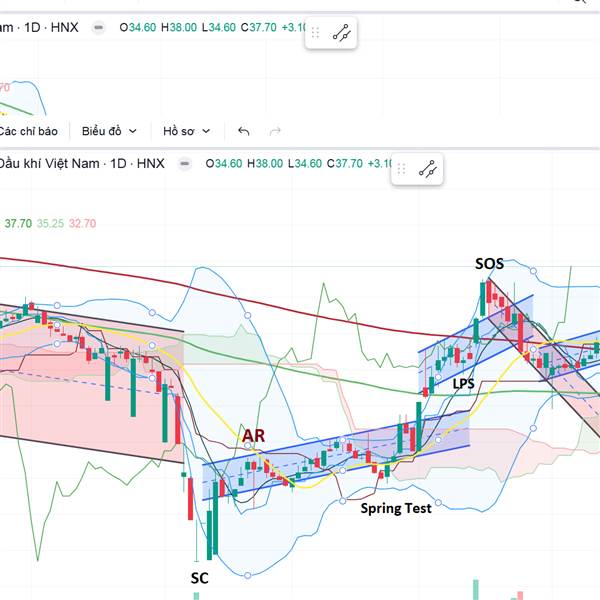600x600 pixels.
Task: Click the lower chart's high value H38.00
Action: (x=265, y=164)
